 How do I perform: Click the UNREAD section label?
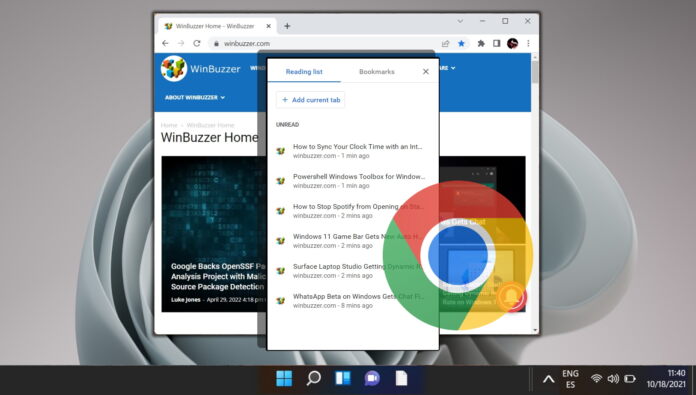coord(287,125)
